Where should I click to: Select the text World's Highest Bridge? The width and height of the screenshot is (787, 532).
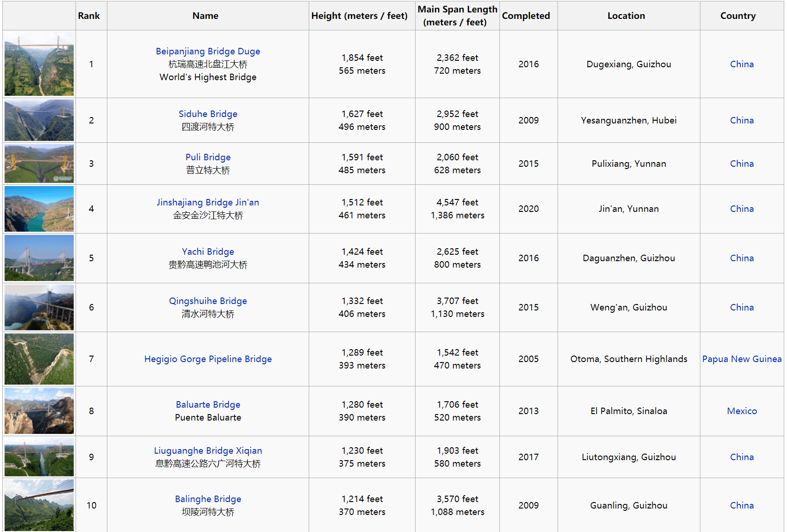[x=208, y=77]
